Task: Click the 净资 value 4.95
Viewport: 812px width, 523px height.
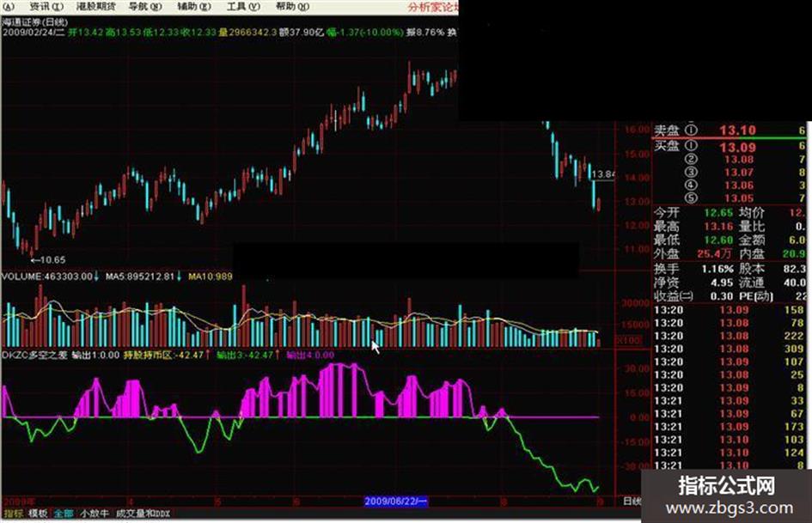Action: click(x=722, y=283)
